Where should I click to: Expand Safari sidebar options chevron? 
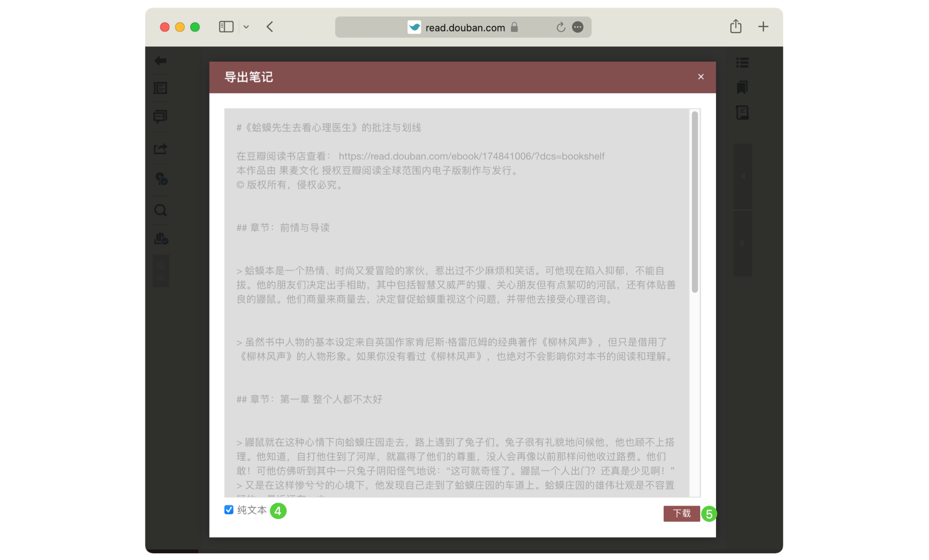[246, 27]
